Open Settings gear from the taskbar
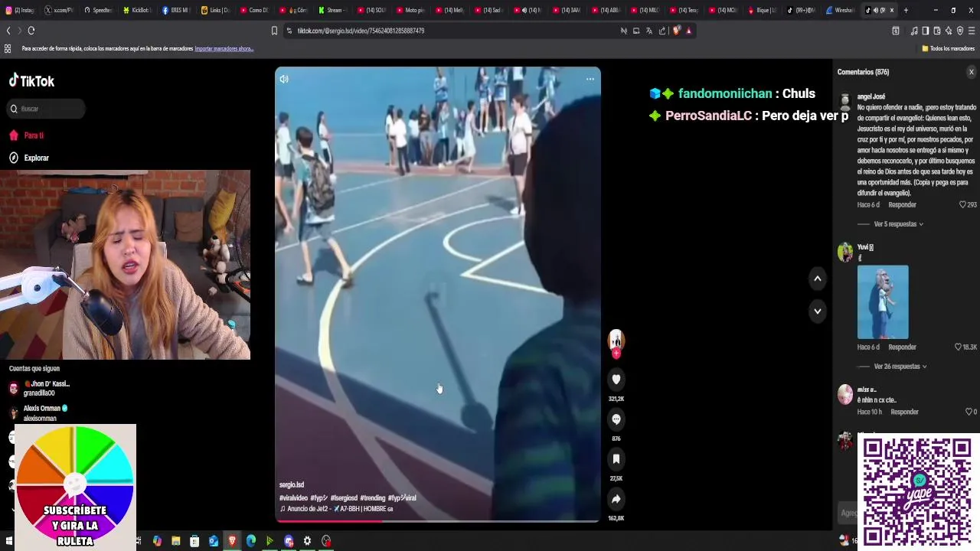 pos(307,541)
